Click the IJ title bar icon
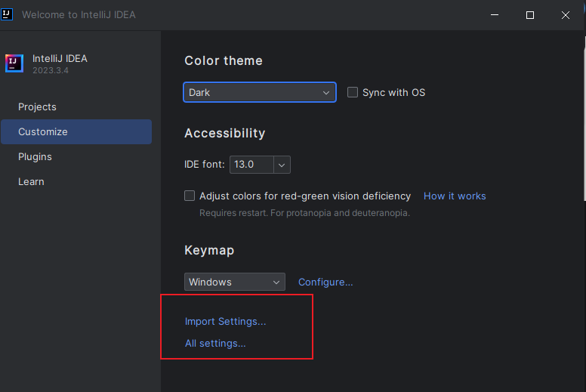 tap(7, 14)
